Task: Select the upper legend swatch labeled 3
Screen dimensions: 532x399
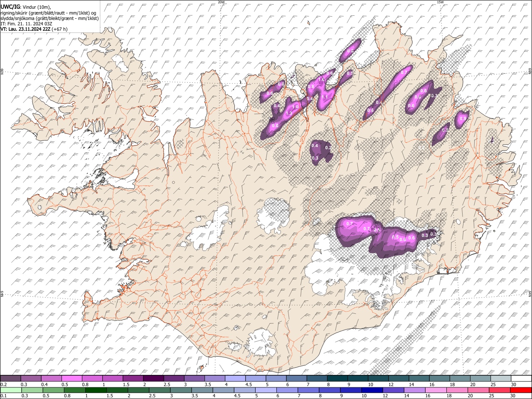Action: (194, 378)
